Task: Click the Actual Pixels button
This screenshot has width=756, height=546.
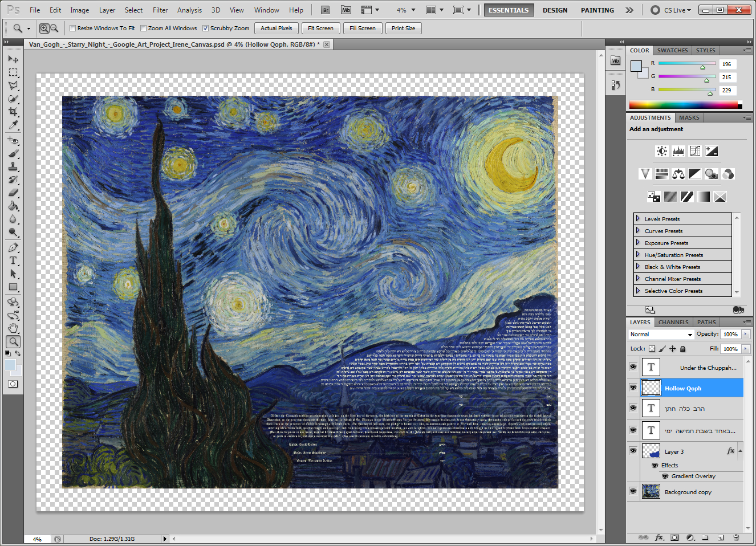Action: point(276,28)
